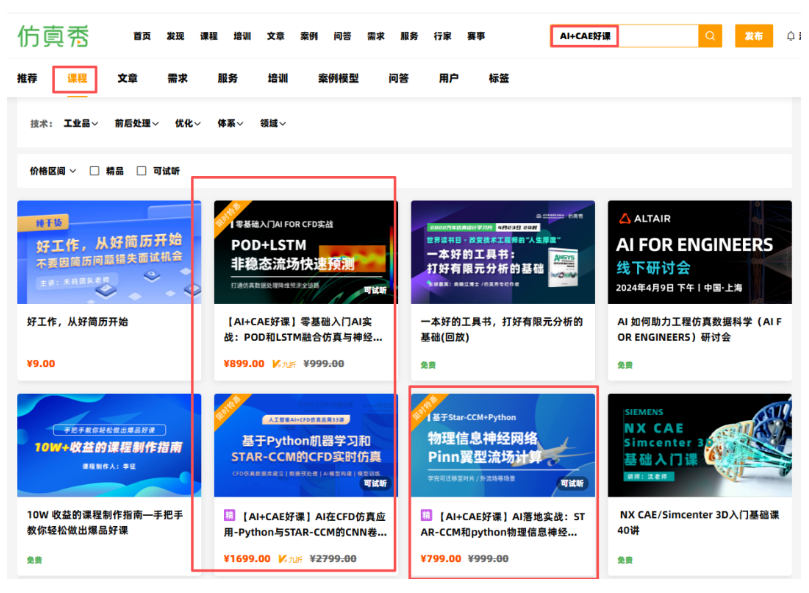Open the 一本好的工具书 回放 course title
This screenshot has height=593, width=809.
point(501,329)
